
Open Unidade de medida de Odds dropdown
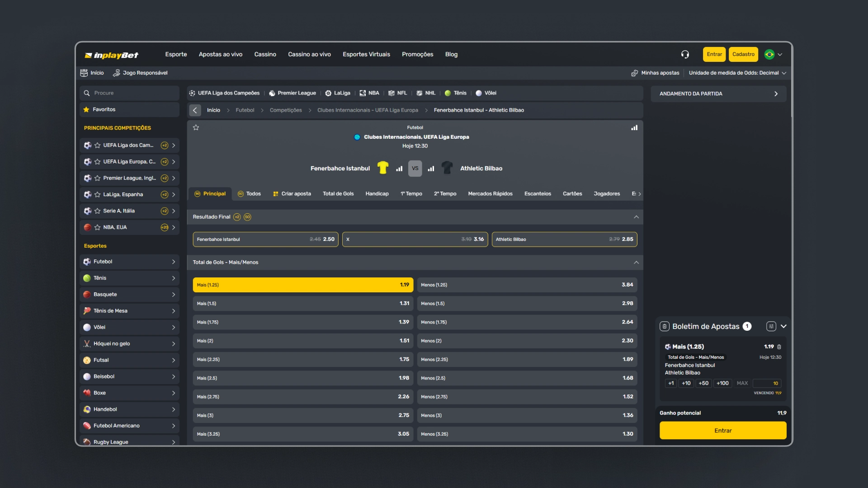[737, 73]
